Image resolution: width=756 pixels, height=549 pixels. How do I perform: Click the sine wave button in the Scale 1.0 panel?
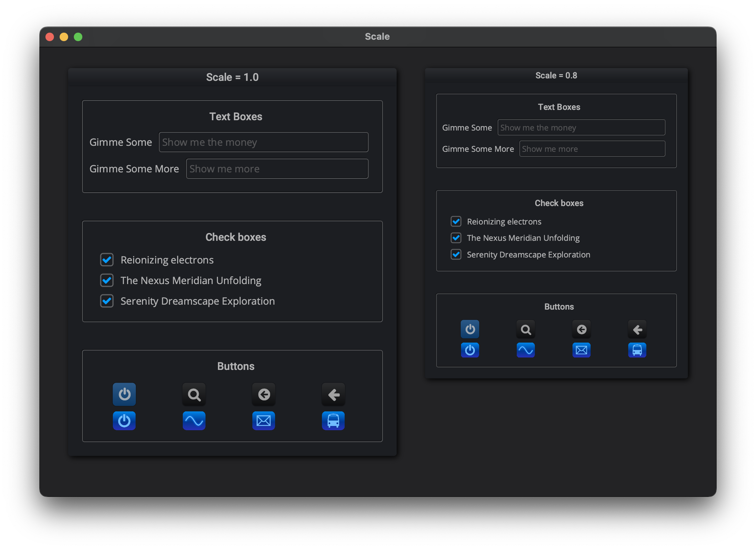[194, 421]
